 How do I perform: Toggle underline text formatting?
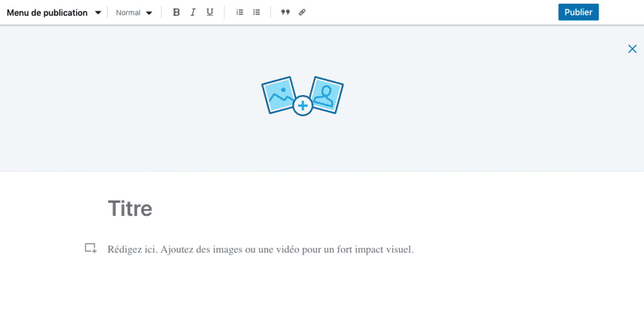tap(210, 13)
